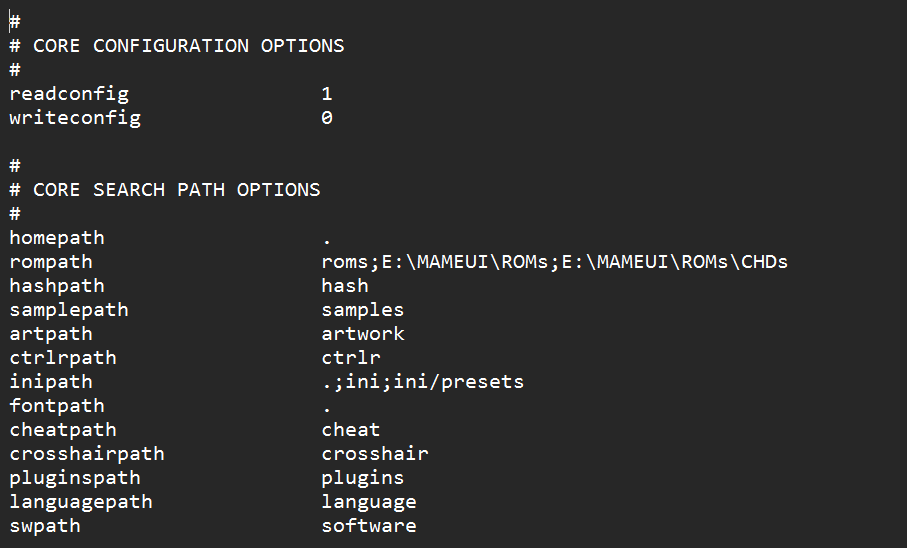Image resolution: width=907 pixels, height=548 pixels.
Task: Click the readconfig value 1
Action: tap(327, 94)
